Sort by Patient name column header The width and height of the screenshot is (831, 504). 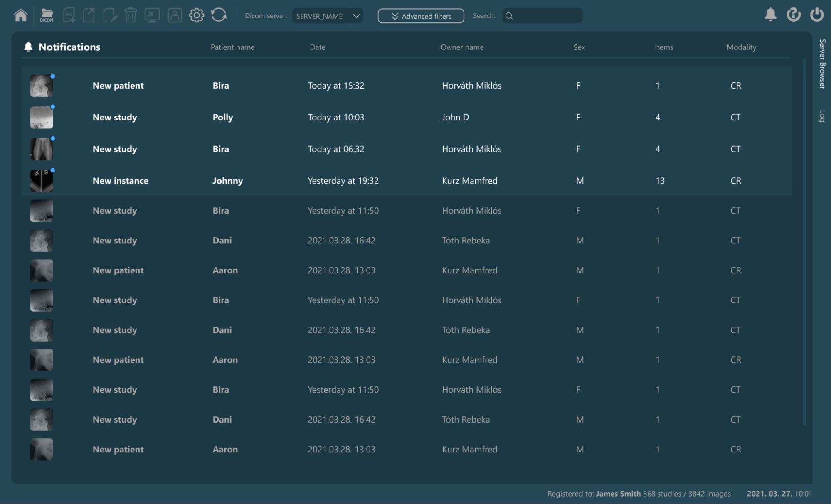coord(232,47)
